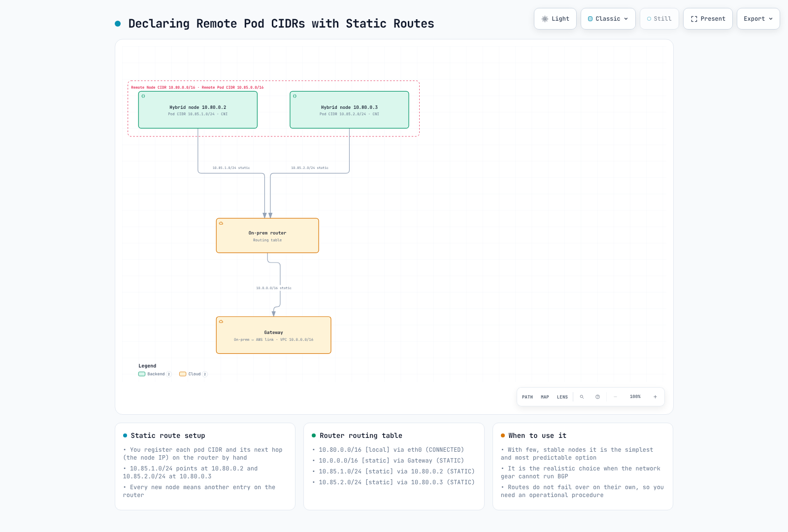Click the 10.85.2.0/24 static edge label

pyautogui.click(x=310, y=168)
